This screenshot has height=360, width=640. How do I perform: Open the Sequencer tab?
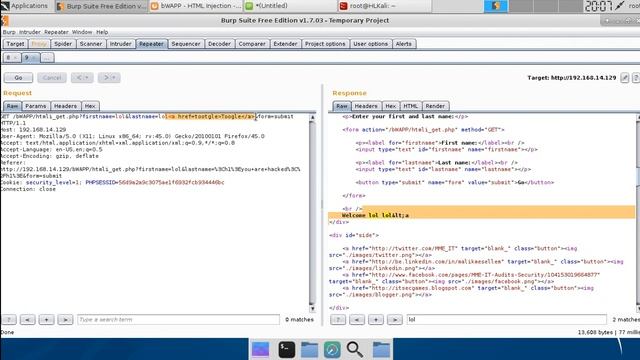(x=186, y=44)
